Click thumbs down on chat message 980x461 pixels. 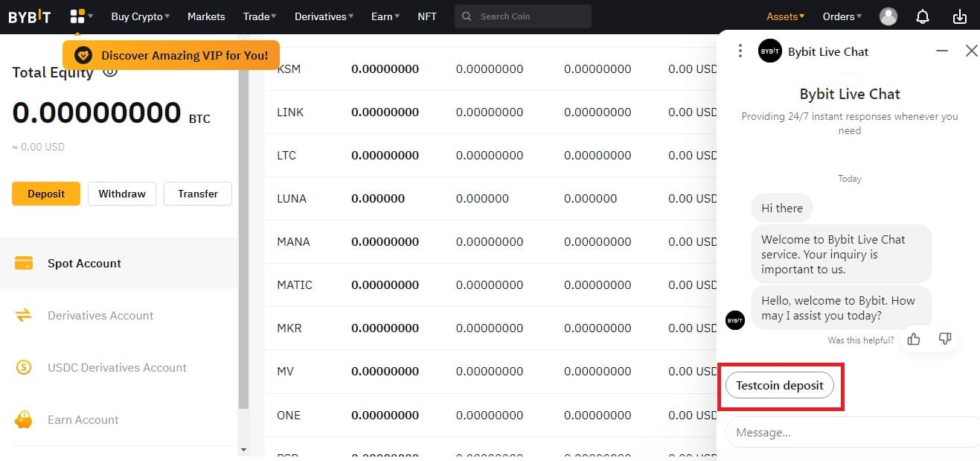(945, 339)
